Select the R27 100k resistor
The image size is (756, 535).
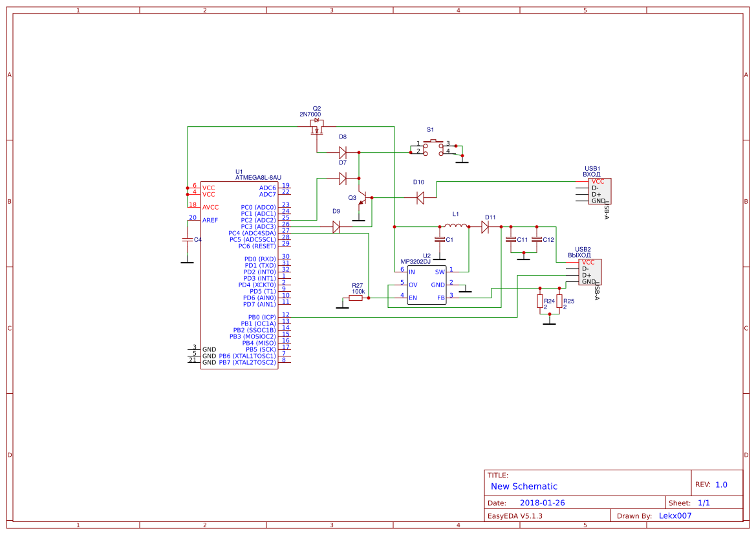click(356, 298)
